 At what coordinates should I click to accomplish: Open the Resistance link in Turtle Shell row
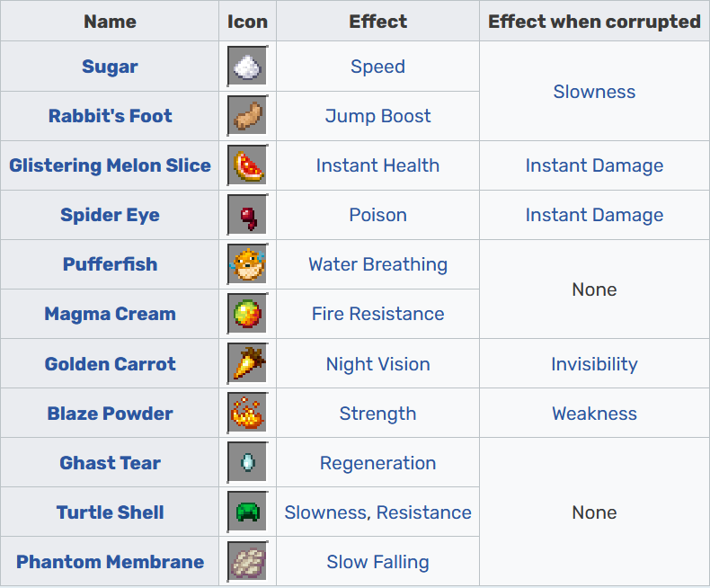pyautogui.click(x=424, y=512)
